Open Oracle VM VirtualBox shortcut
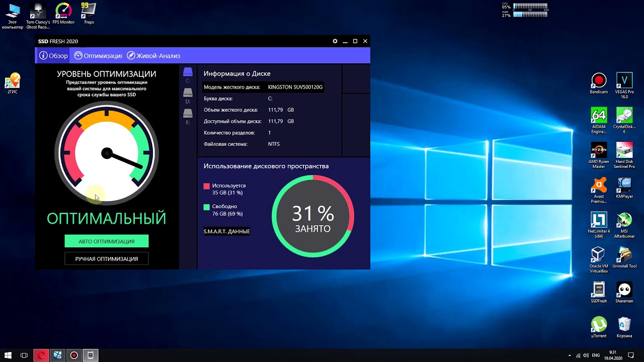This screenshot has height=362, width=644. pyautogui.click(x=599, y=260)
